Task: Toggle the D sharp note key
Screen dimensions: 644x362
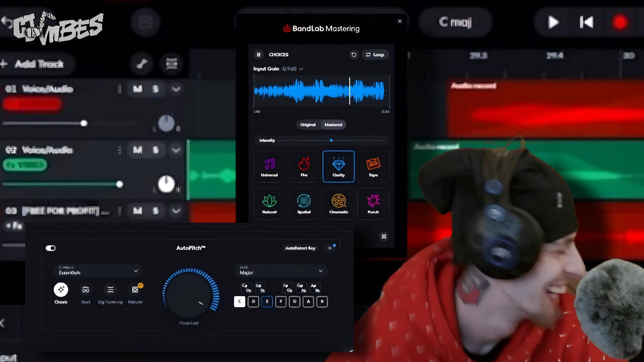Action: (x=260, y=288)
